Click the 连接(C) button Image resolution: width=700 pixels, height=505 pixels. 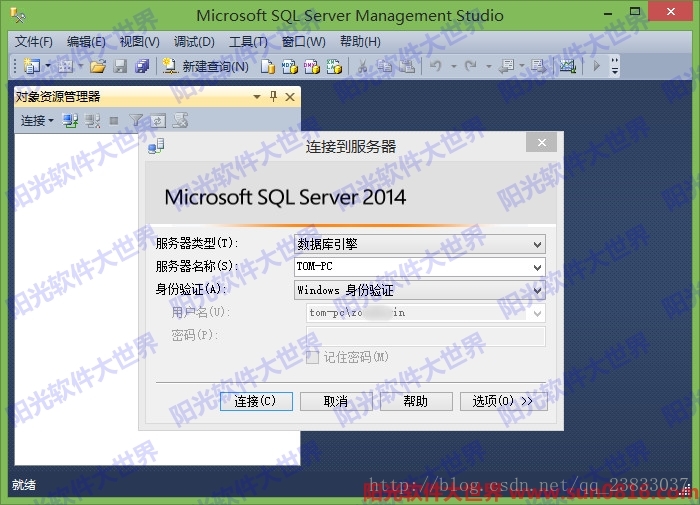point(256,401)
